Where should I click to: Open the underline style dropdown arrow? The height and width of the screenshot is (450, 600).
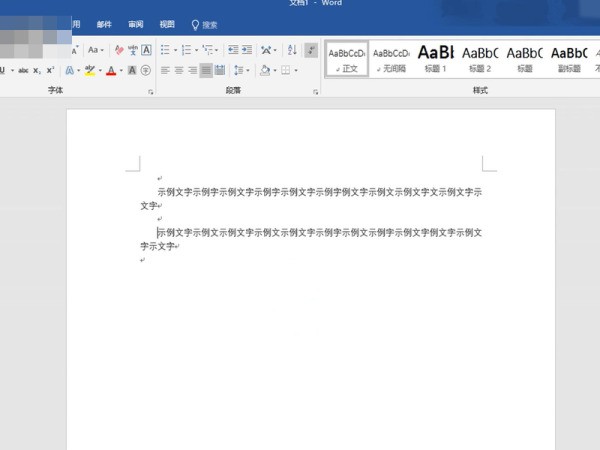12,70
